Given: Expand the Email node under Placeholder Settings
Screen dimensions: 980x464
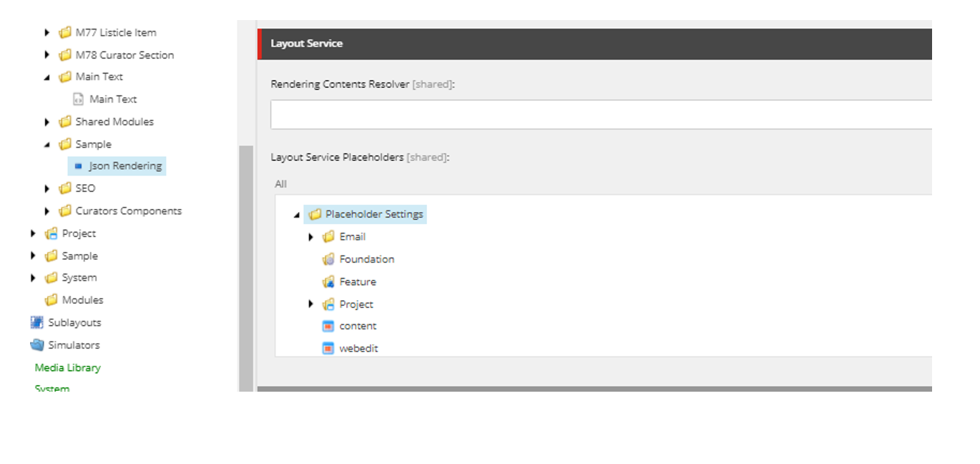Looking at the screenshot, I should [x=310, y=236].
